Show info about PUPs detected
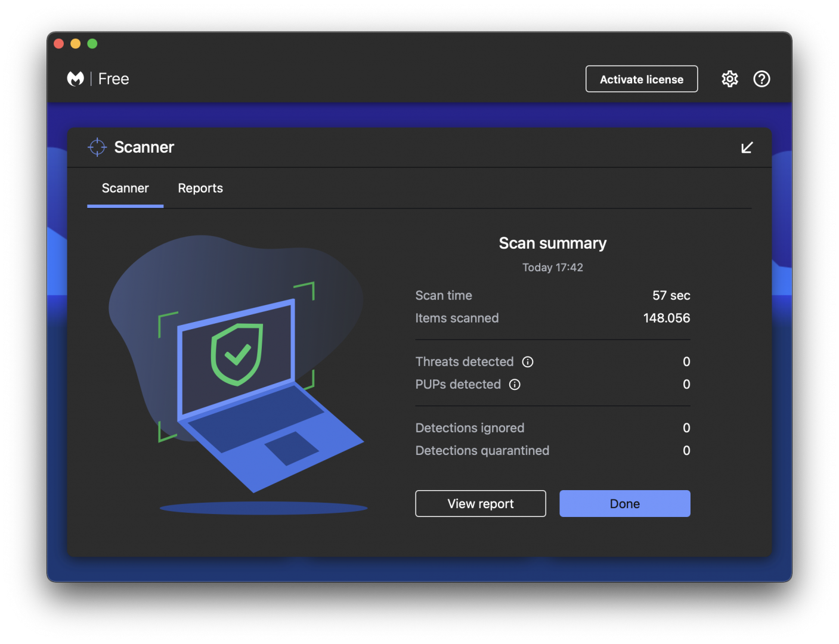The image size is (839, 644). point(515,385)
